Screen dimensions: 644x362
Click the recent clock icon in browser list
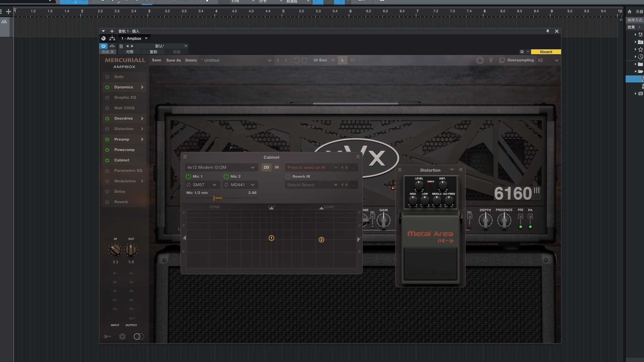click(640, 57)
